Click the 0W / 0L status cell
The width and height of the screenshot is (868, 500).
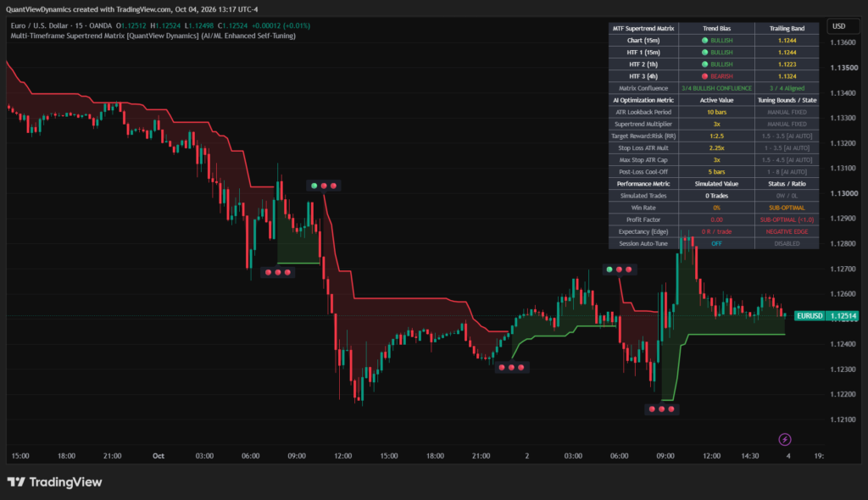click(787, 196)
